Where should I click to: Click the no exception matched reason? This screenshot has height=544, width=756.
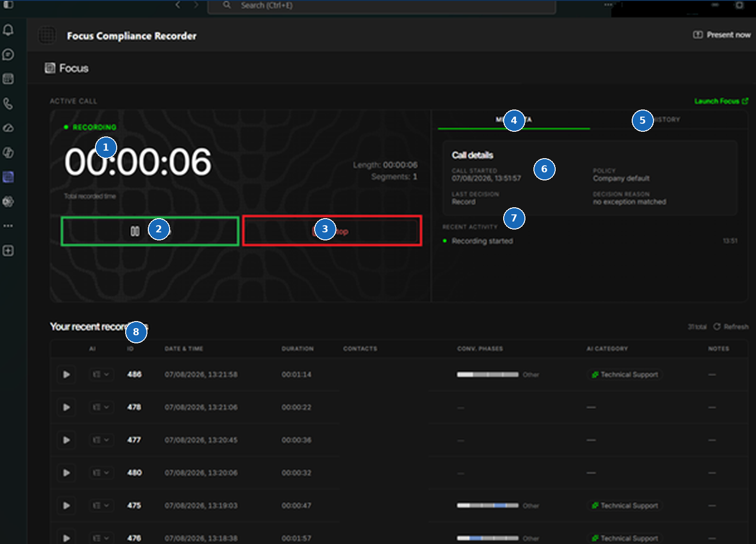pyautogui.click(x=629, y=202)
